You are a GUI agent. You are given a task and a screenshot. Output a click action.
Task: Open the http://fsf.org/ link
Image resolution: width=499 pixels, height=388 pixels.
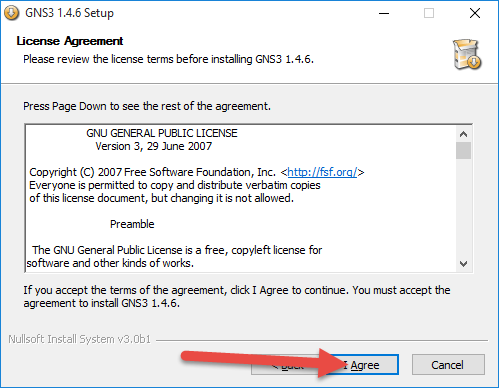[322, 172]
